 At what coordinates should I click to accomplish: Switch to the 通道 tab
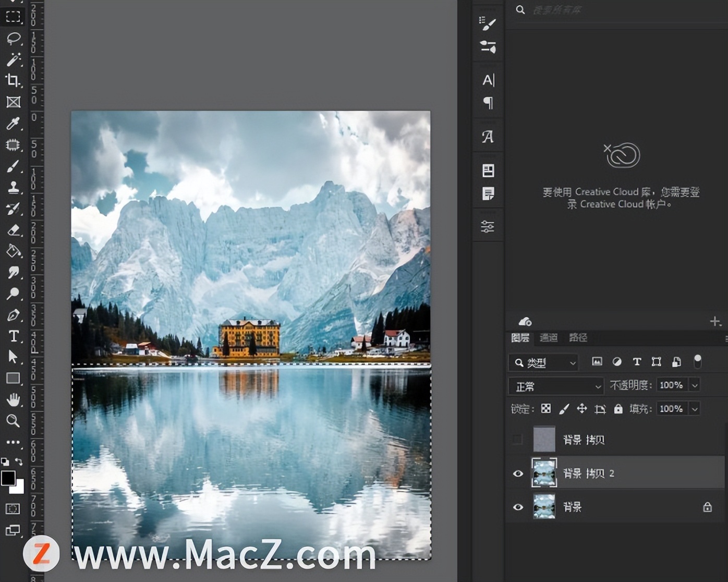pos(549,338)
